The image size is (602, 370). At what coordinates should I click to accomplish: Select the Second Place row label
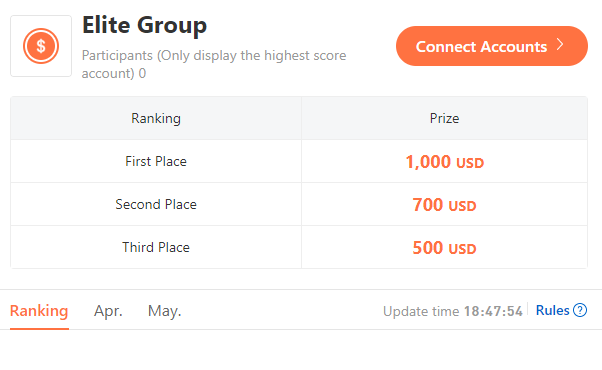pos(156,204)
